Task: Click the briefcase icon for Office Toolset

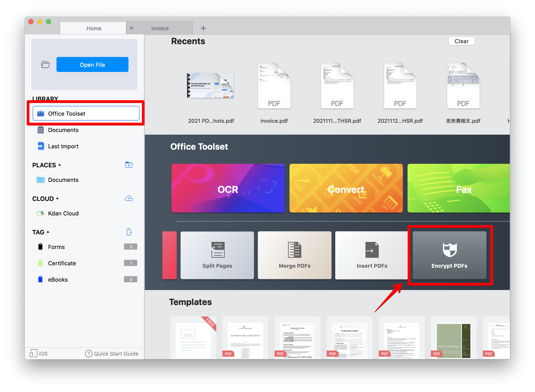Action: [x=41, y=113]
